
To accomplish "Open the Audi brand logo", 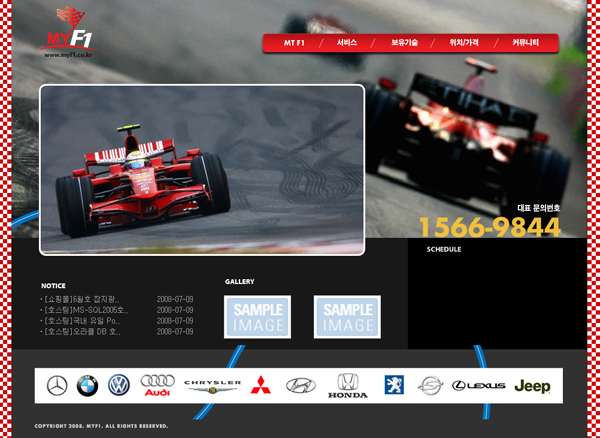I will (158, 386).
